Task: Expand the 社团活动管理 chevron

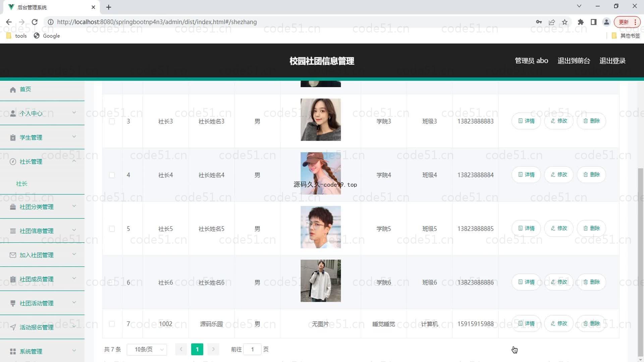Action: 74,303
